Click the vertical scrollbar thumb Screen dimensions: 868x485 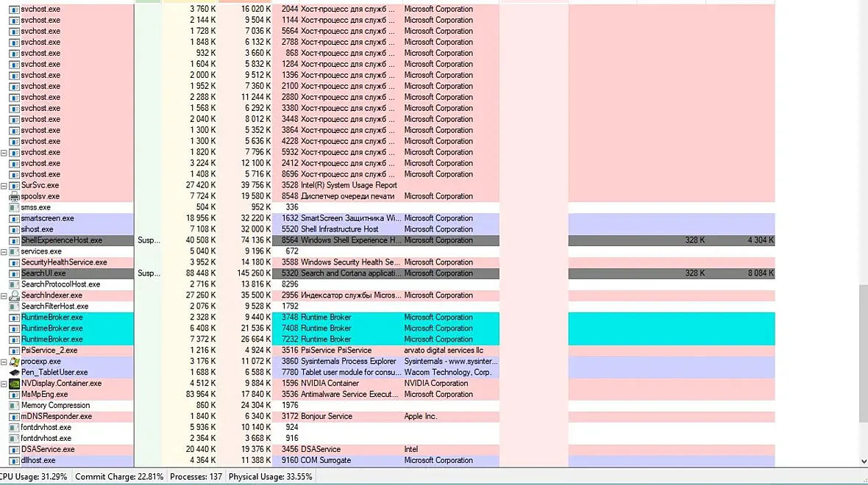coord(863,354)
